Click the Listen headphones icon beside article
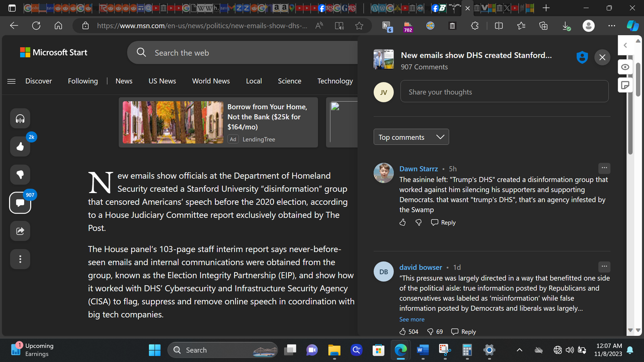This screenshot has width=644, height=362. click(20, 119)
